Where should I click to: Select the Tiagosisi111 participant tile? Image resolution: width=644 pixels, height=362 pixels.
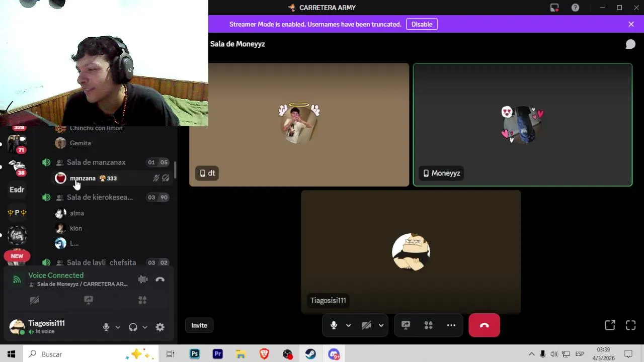coord(411,252)
